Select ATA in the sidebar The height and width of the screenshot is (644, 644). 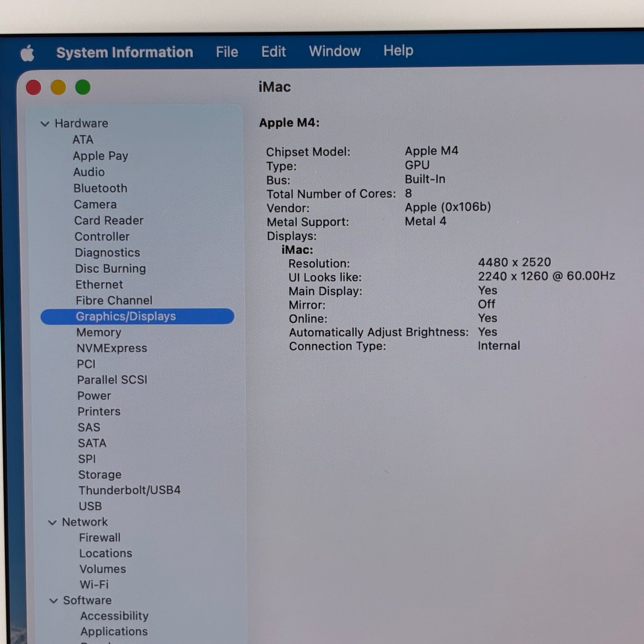point(83,139)
